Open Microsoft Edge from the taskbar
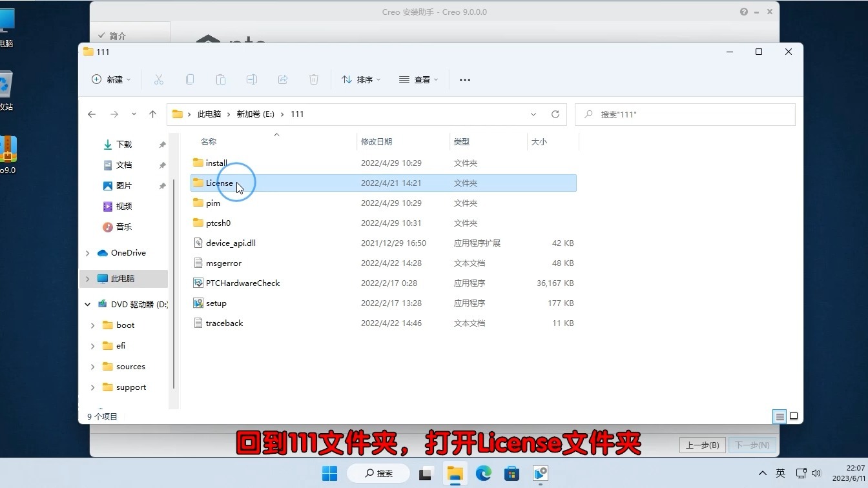This screenshot has height=488, width=868. [483, 473]
